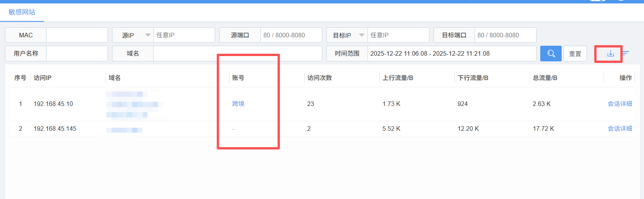Open the 跨境 account link
Viewport: 644px width, 199px height.
pyautogui.click(x=238, y=104)
